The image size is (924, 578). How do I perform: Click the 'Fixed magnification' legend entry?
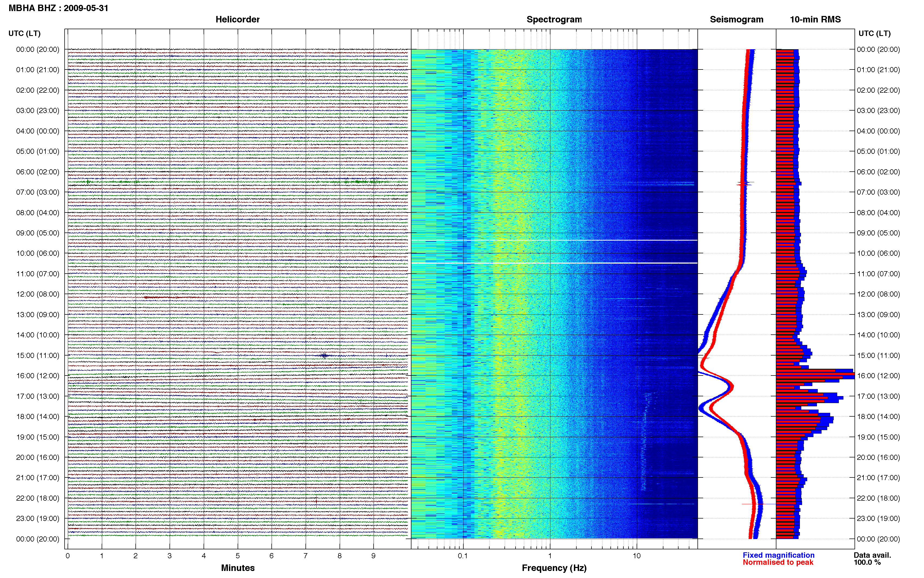click(x=778, y=556)
